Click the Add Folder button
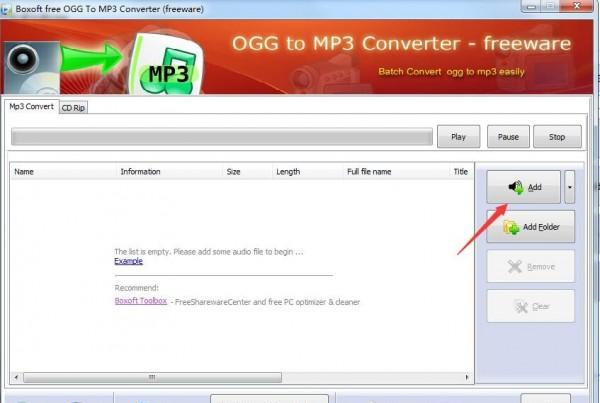Image resolution: width=600 pixels, height=403 pixels. [530, 227]
